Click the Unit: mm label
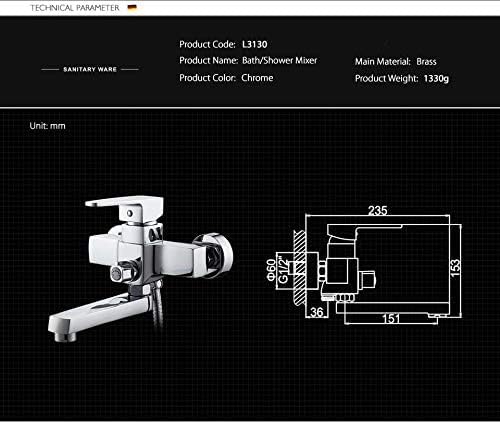The width and height of the screenshot is (500, 422). pos(47,126)
